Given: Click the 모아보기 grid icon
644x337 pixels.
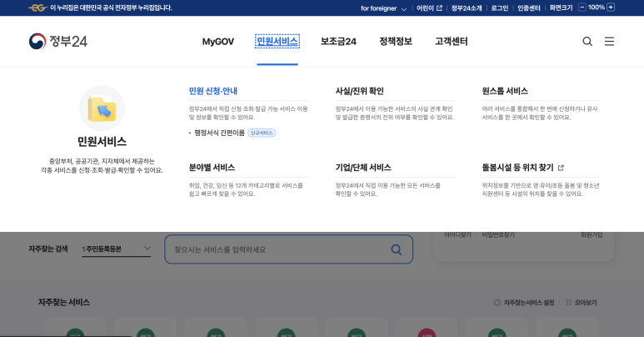Looking at the screenshot, I should click(569, 303).
